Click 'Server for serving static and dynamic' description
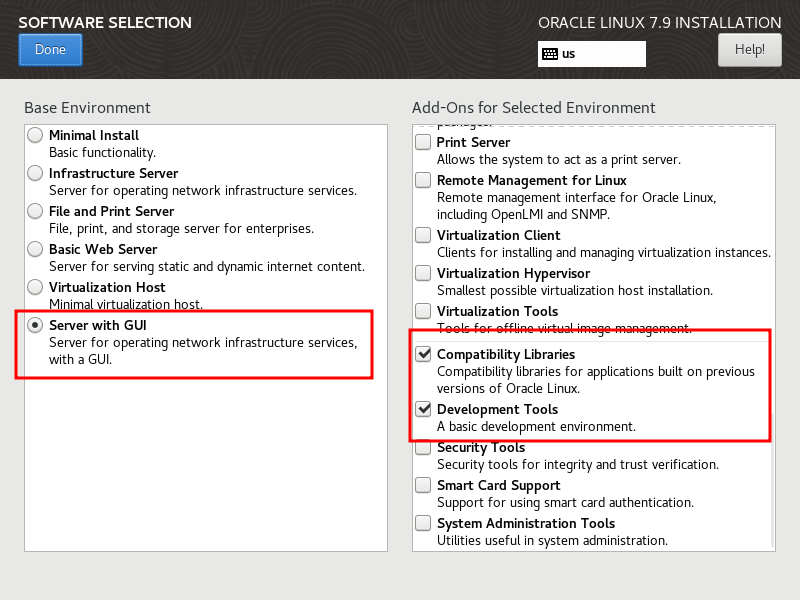This screenshot has height=600, width=800. click(207, 267)
